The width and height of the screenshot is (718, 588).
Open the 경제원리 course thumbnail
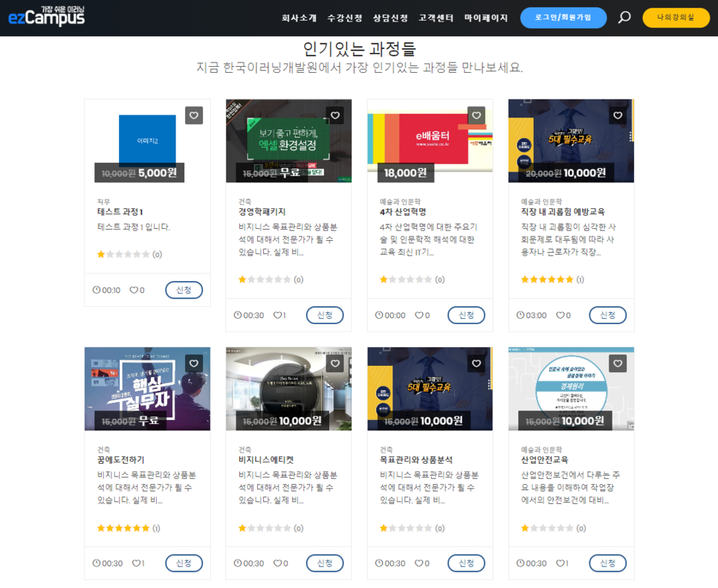[x=571, y=389]
